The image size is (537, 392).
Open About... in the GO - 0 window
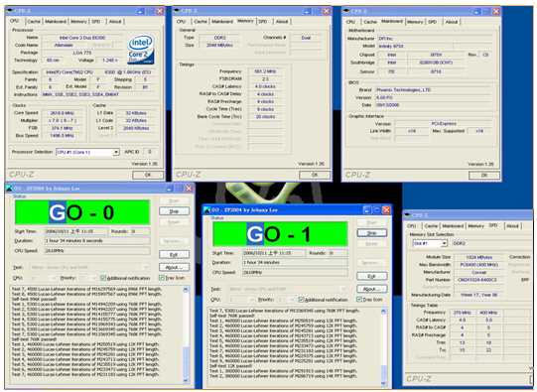click(174, 267)
